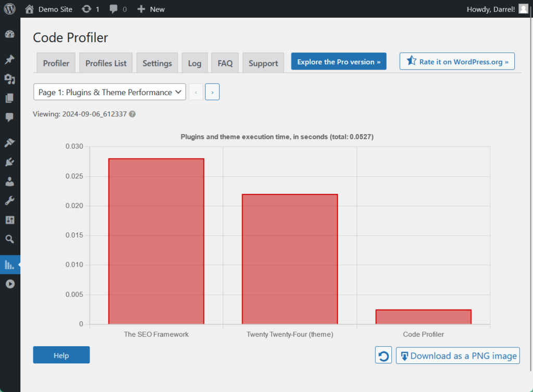Click the chart title with total 0.0527

tap(277, 137)
